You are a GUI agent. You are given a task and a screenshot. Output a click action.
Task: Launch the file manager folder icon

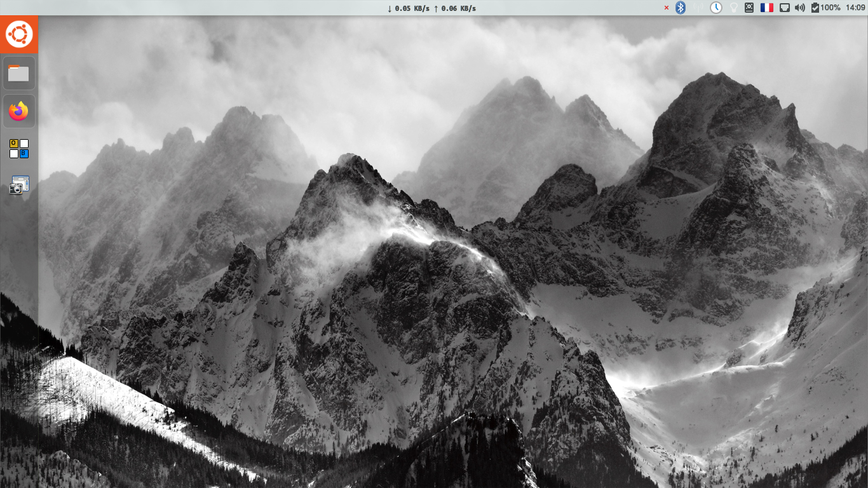click(19, 74)
